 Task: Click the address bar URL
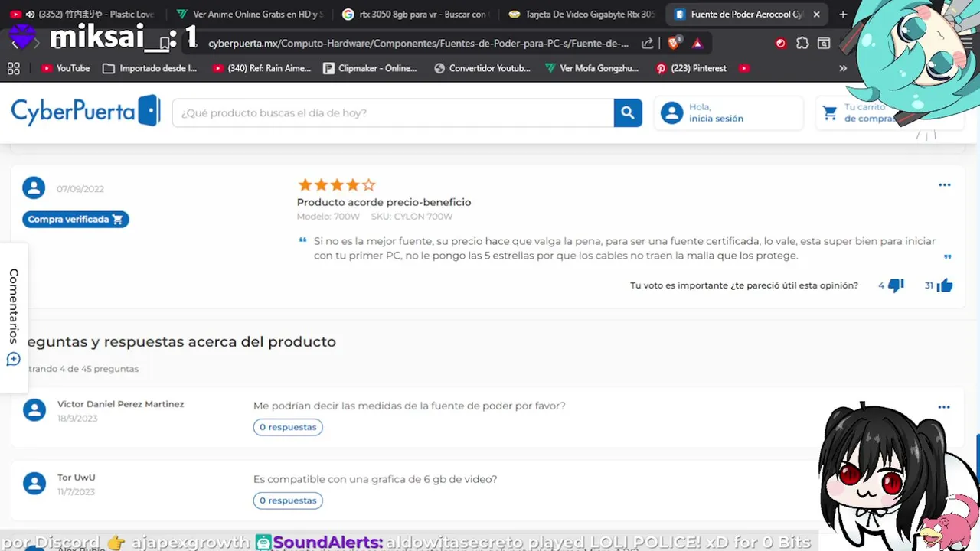click(x=418, y=44)
